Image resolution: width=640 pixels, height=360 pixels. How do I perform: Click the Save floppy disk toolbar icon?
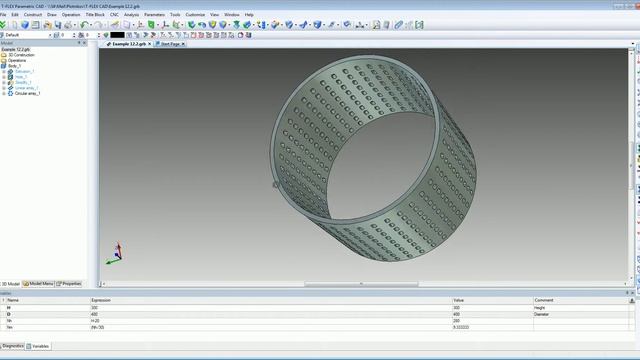[58, 25]
